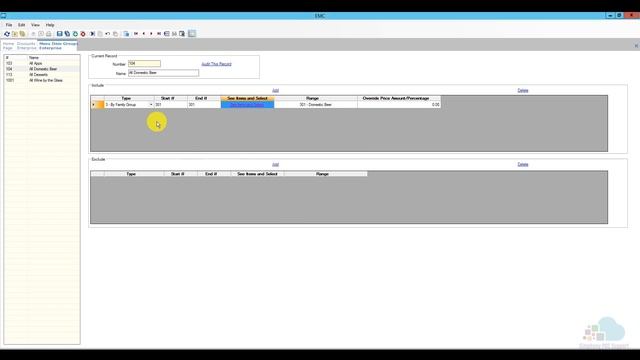640x360 pixels.
Task: Select record 113 All Desserts in list
Action: pyautogui.click(x=42, y=75)
